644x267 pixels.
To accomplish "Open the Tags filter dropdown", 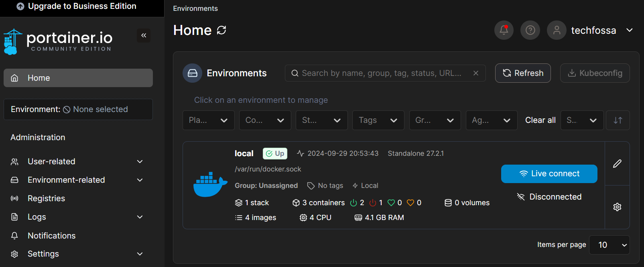I will click(378, 120).
